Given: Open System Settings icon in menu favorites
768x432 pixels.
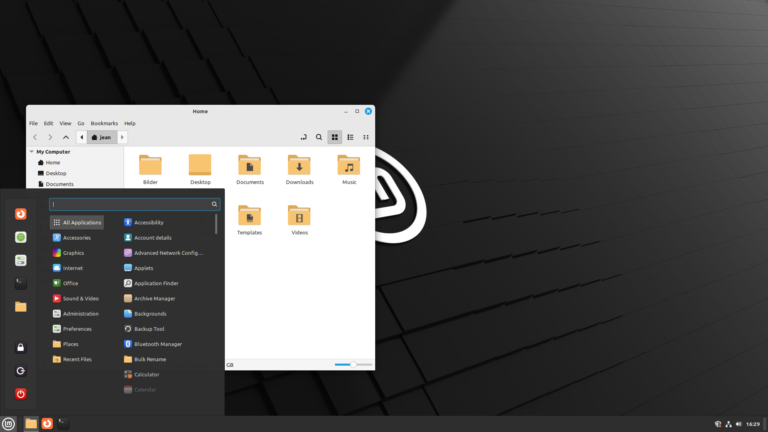Looking at the screenshot, I should (x=21, y=260).
